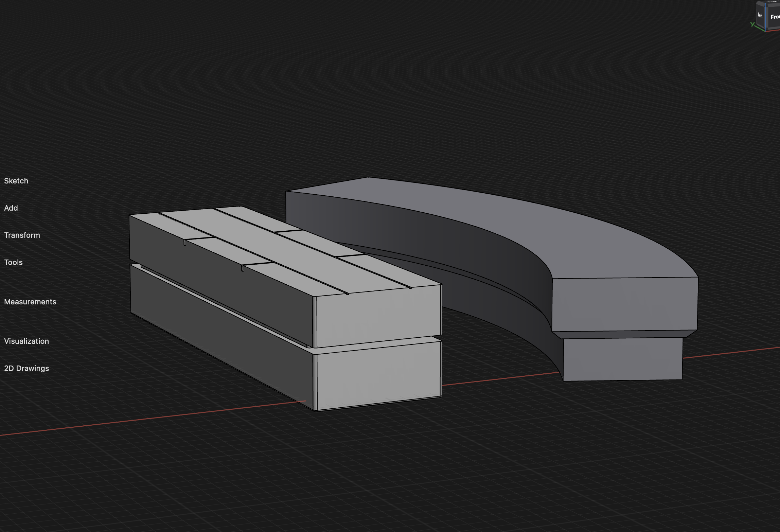
Task: Open the Tools menu
Action: [x=13, y=262]
